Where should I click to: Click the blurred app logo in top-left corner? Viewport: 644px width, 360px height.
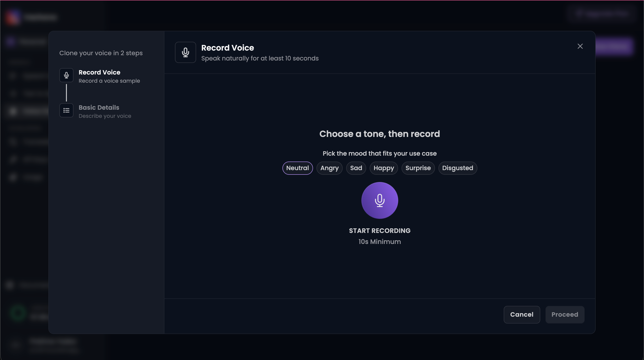[x=13, y=17]
